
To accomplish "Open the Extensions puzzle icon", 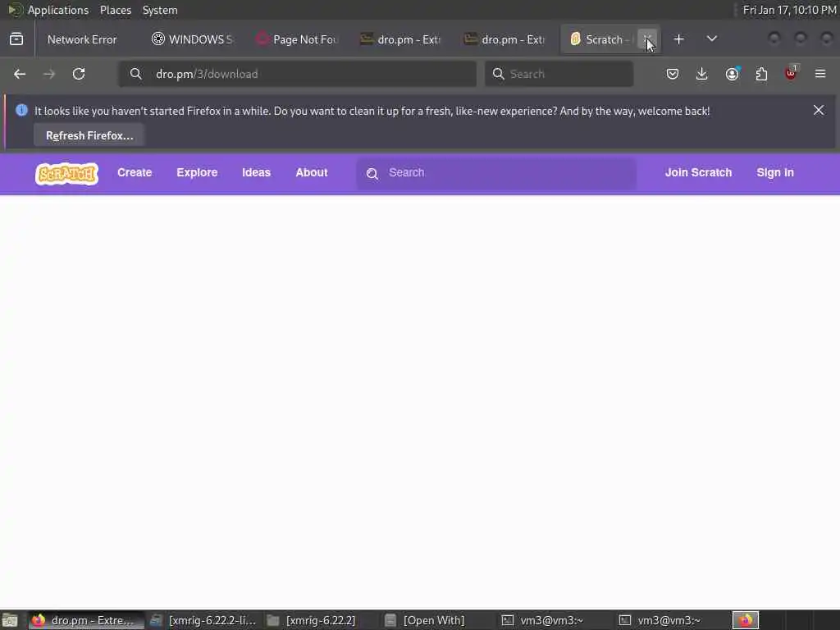I will coord(761,74).
